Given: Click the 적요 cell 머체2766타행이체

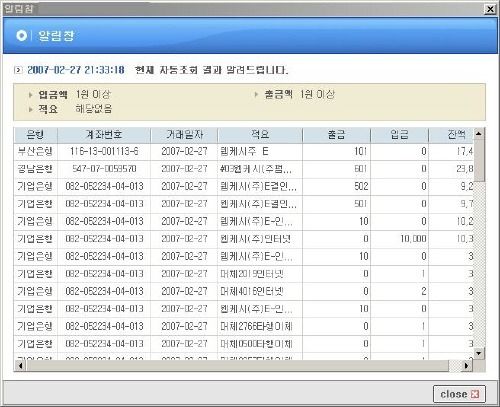Looking at the screenshot, I should (260, 326).
